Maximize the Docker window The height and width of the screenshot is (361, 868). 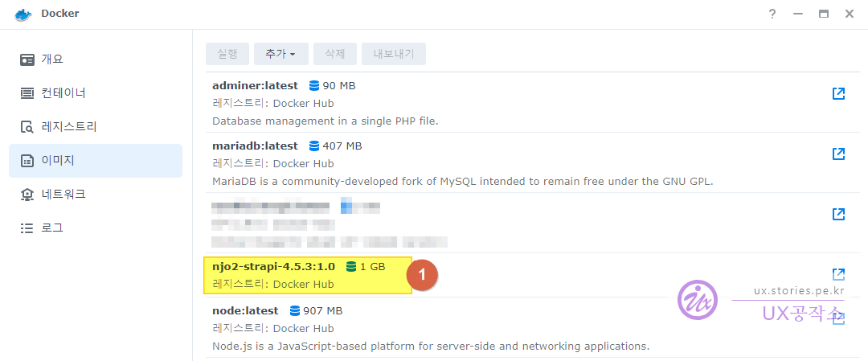(x=824, y=14)
